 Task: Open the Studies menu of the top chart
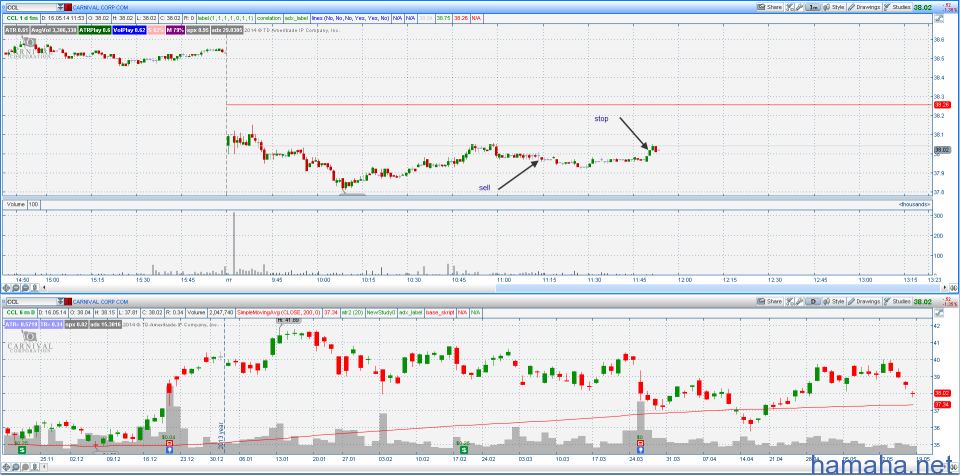click(x=897, y=7)
